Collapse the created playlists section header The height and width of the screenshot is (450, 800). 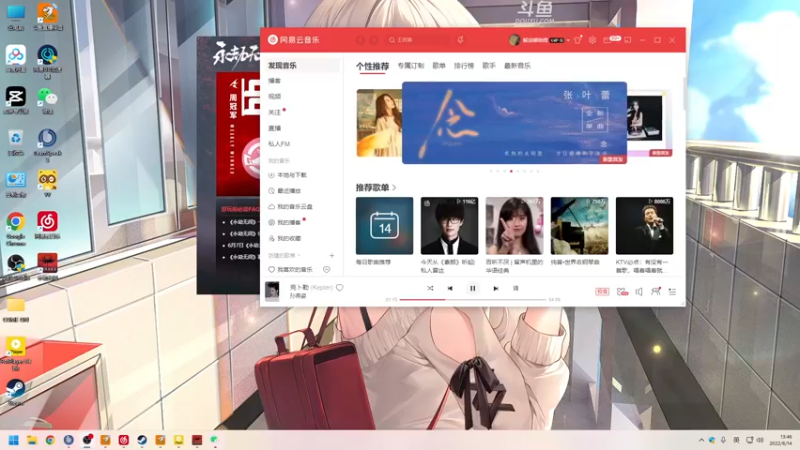click(x=284, y=255)
